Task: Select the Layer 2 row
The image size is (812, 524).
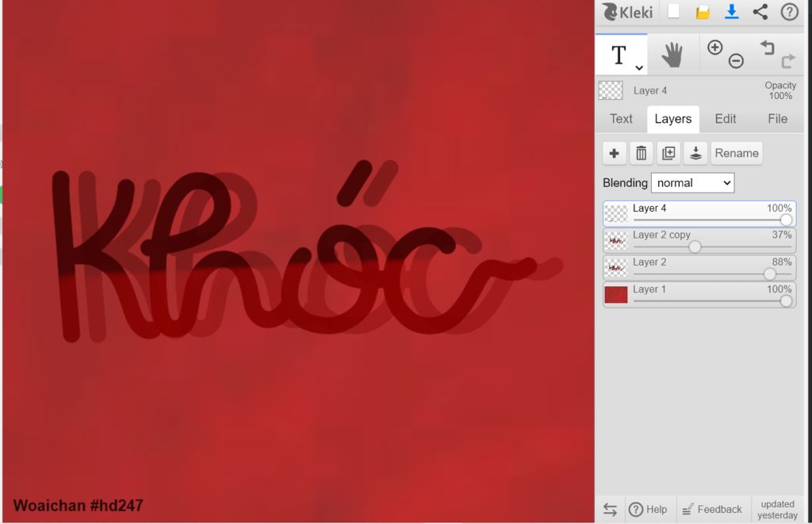Action: pyautogui.click(x=699, y=268)
